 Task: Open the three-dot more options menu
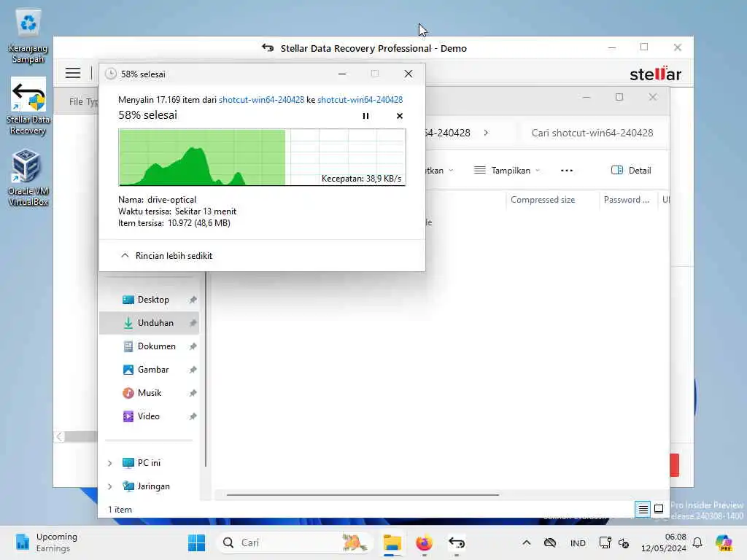[x=566, y=171]
